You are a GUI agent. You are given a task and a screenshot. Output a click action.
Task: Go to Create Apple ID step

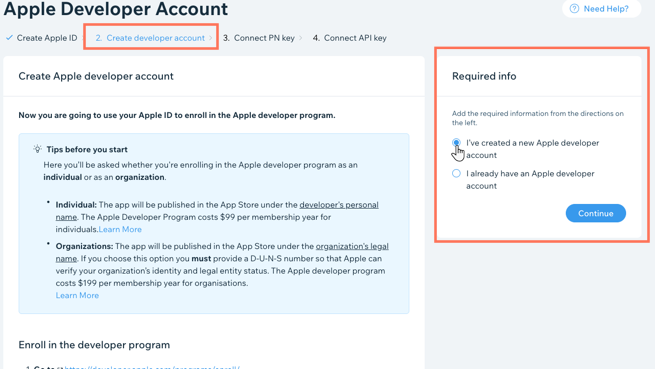coord(47,38)
